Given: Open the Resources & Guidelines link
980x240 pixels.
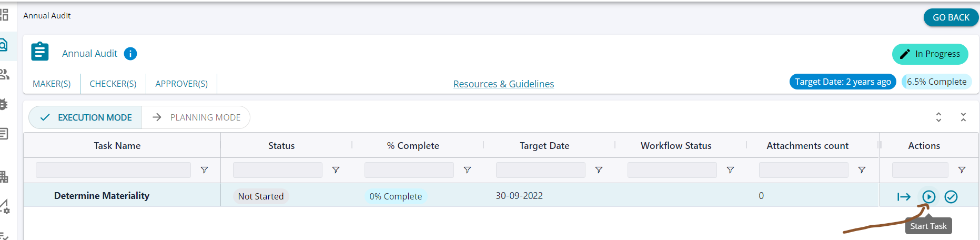Looking at the screenshot, I should coord(503,84).
